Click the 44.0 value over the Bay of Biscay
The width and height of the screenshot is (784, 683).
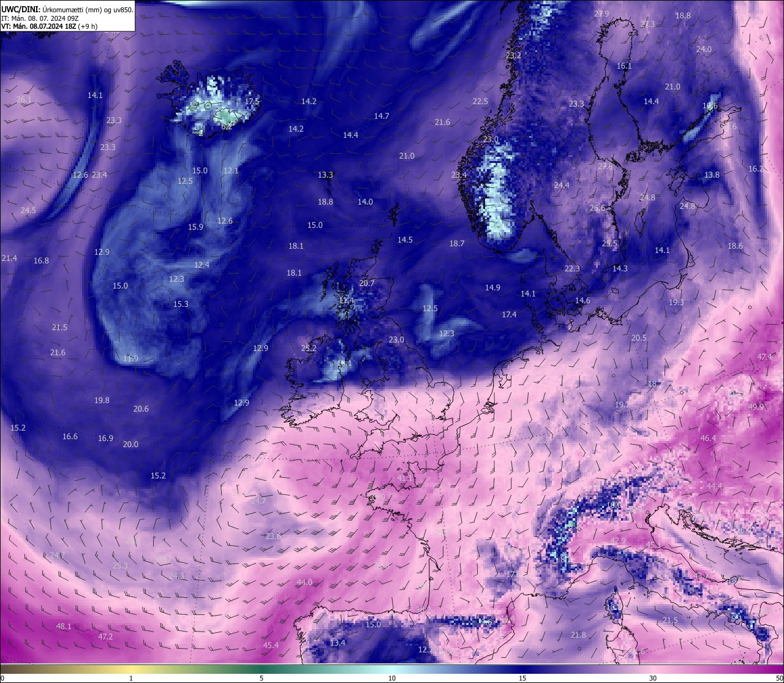tap(304, 582)
